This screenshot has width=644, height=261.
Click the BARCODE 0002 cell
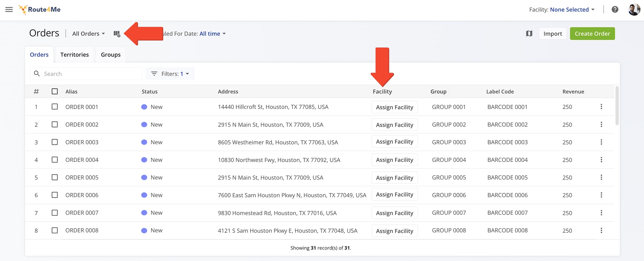[x=507, y=124]
